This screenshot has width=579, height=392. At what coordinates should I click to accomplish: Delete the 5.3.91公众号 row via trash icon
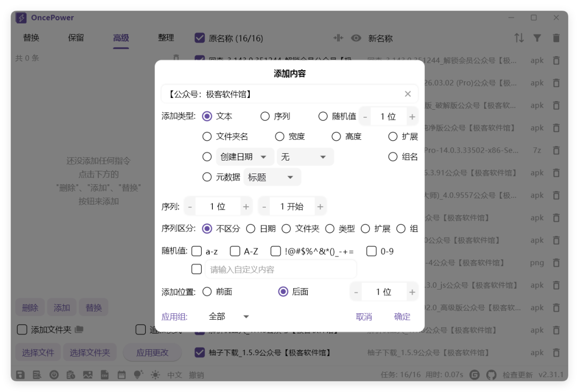click(x=556, y=173)
